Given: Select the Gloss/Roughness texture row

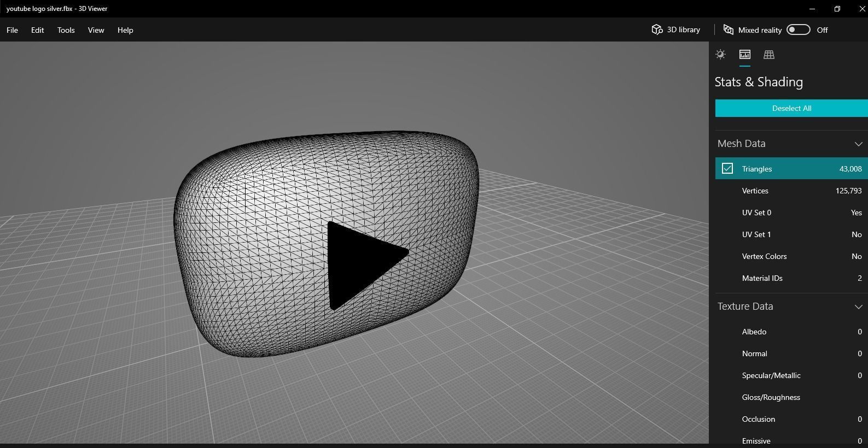Looking at the screenshot, I should pos(791,397).
